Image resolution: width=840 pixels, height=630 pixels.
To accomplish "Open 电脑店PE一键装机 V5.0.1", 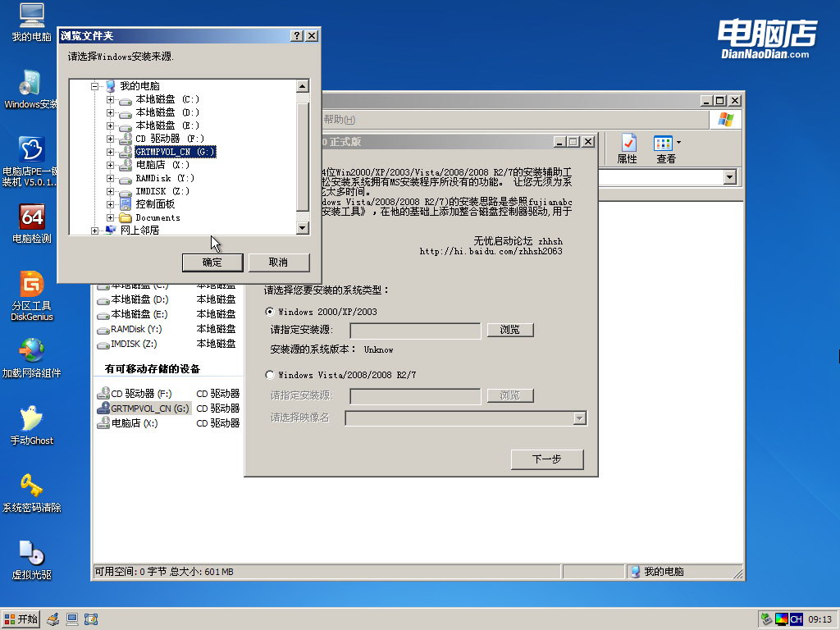I will (x=30, y=160).
